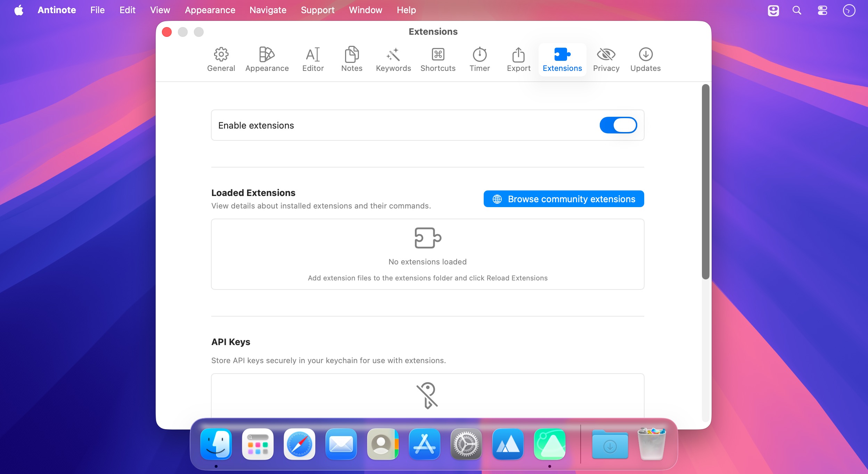Open the Keywords settings tab
The height and width of the screenshot is (474, 868).
tap(393, 59)
